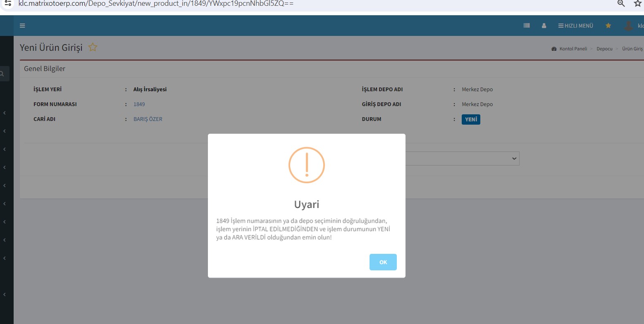This screenshot has height=324, width=644.
Task: Click the barcode icon in top bar
Action: click(527, 26)
